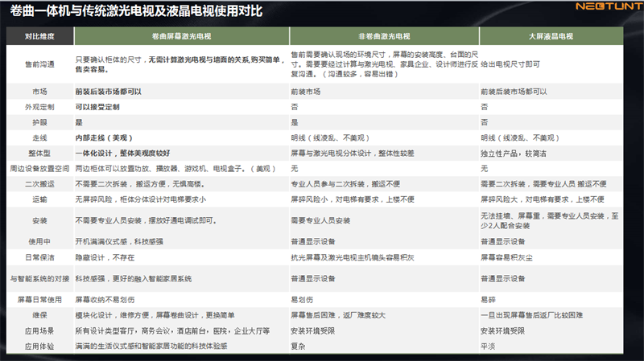Image resolution: width=644 pixels, height=361 pixels.
Task: Click the '整体型' row label
Action: click(x=39, y=154)
